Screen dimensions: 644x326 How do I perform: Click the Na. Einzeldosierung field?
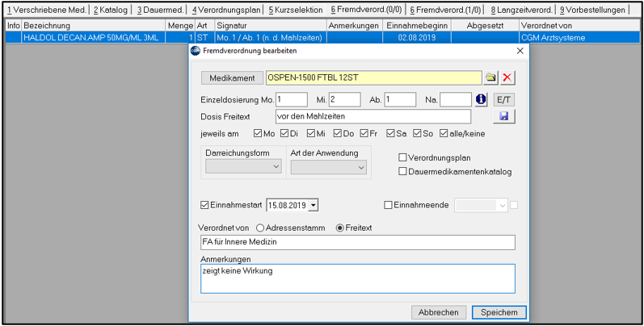pos(456,99)
